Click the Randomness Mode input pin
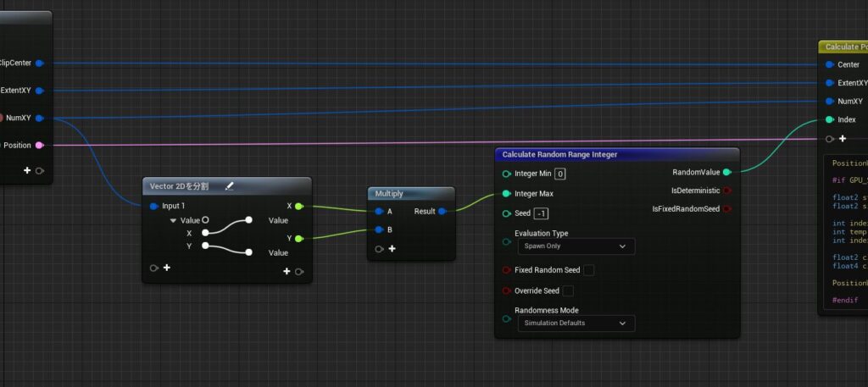 [506, 318]
